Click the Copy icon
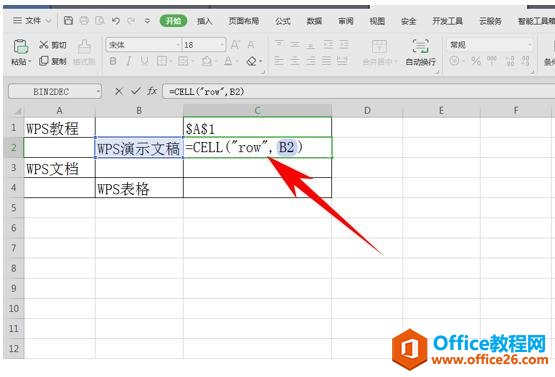The width and height of the screenshot is (555, 377). (44, 61)
